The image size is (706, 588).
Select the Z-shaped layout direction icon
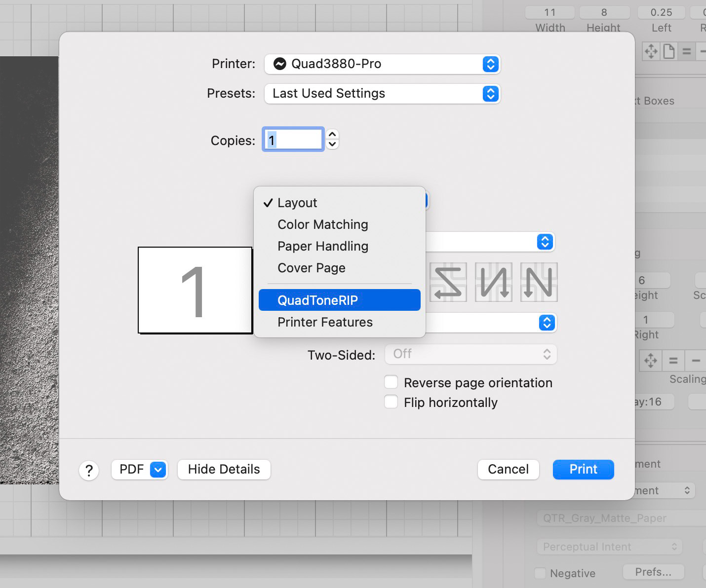coord(448,282)
